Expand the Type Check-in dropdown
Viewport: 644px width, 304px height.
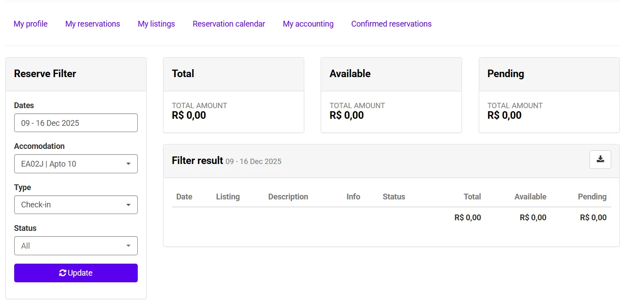click(76, 205)
